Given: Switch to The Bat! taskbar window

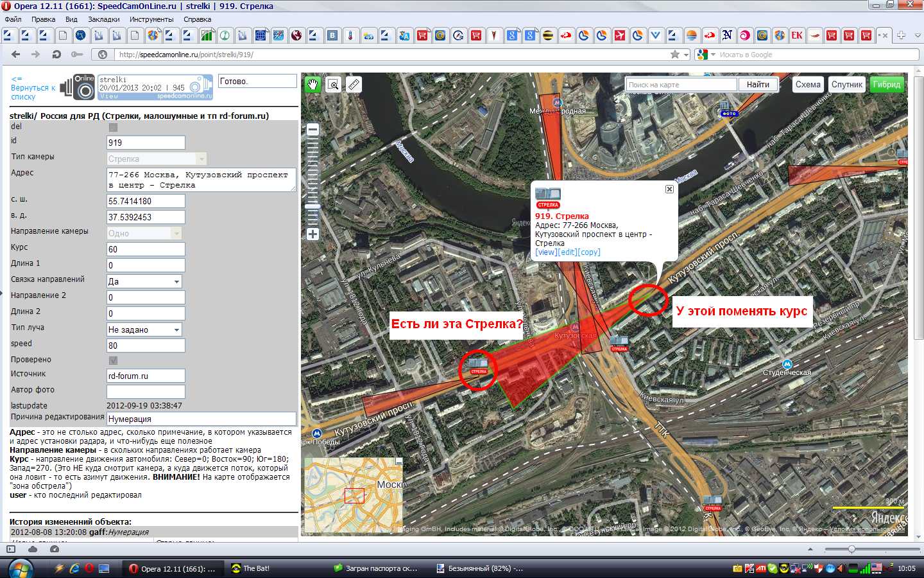Looking at the screenshot, I should click(x=277, y=568).
